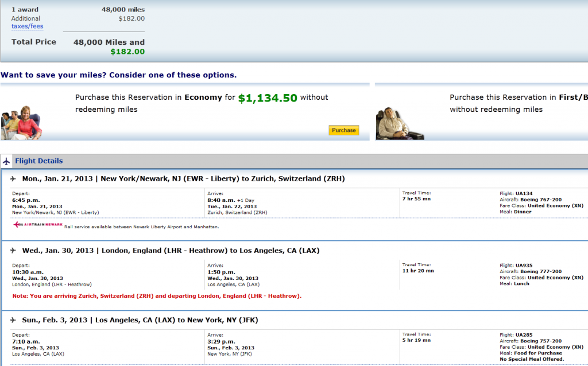Click the EWR to Zurich segment header
The image size is (588, 366).
pyautogui.click(x=183, y=178)
